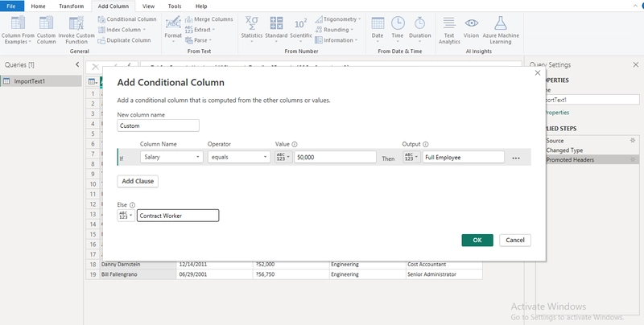Close the Add Conditional Column dialog
This screenshot has height=325, width=644.
(x=538, y=73)
